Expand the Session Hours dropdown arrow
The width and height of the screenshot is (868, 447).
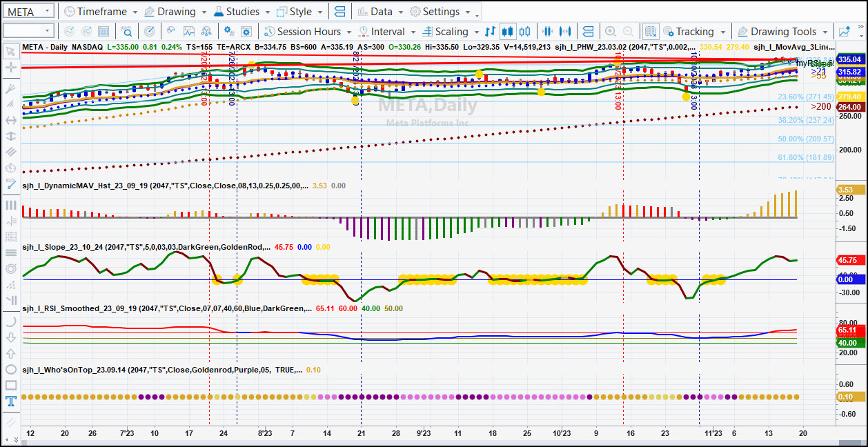click(x=349, y=32)
